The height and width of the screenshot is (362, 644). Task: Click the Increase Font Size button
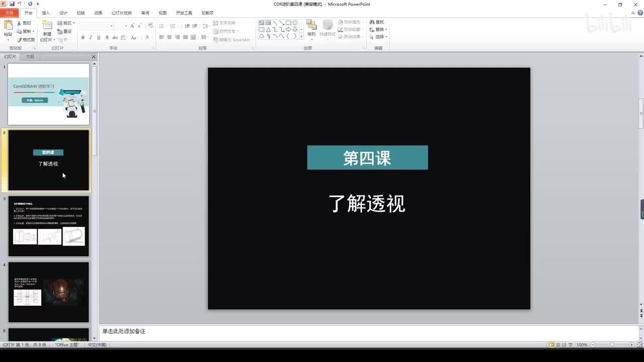(132, 26)
